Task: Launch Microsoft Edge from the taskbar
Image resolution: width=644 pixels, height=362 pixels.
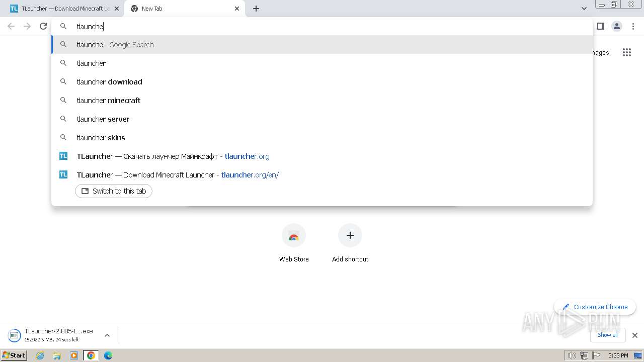Action: pos(108,355)
